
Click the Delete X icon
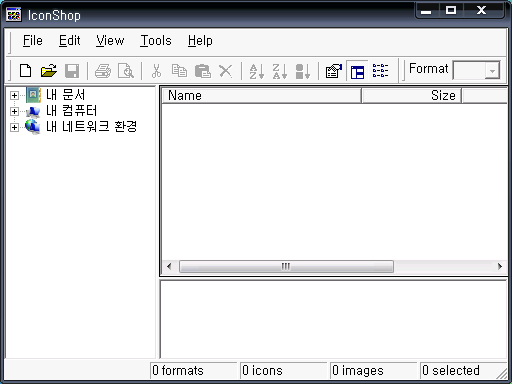[226, 71]
